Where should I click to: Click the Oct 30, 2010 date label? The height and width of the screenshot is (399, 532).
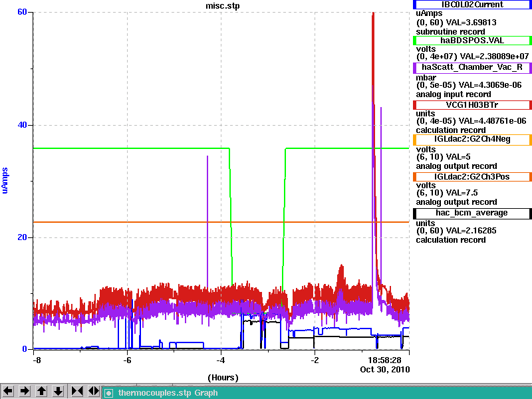[x=385, y=370]
